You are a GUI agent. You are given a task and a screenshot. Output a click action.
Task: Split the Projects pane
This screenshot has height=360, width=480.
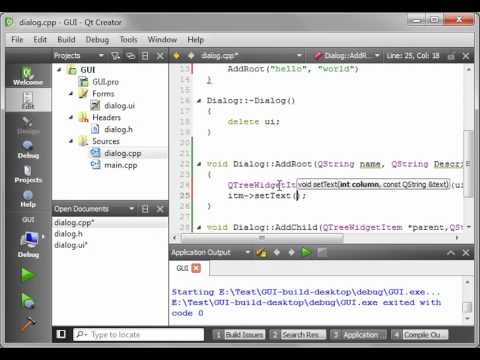pos(145,56)
